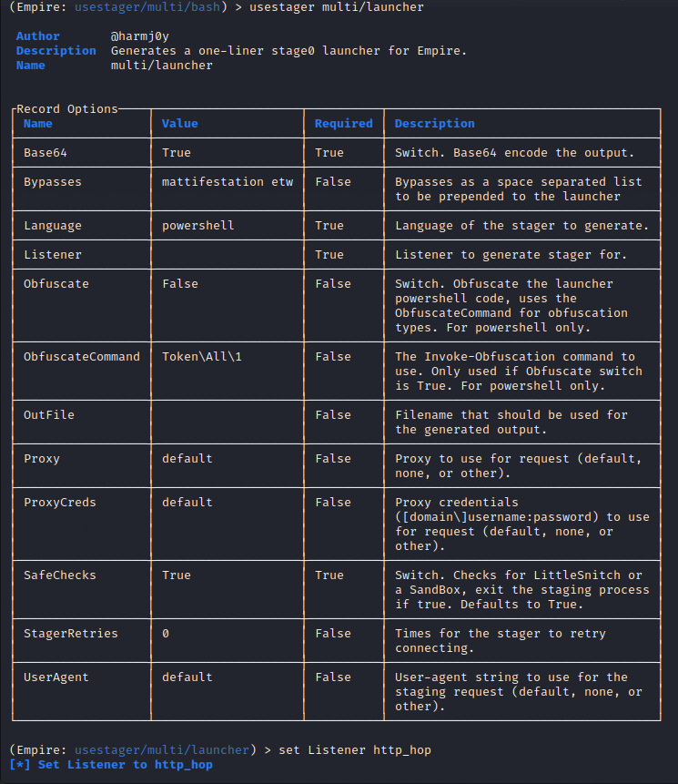Image resolution: width=678 pixels, height=784 pixels.
Task: Select the 'True' value of Base64 row
Action: tap(177, 152)
